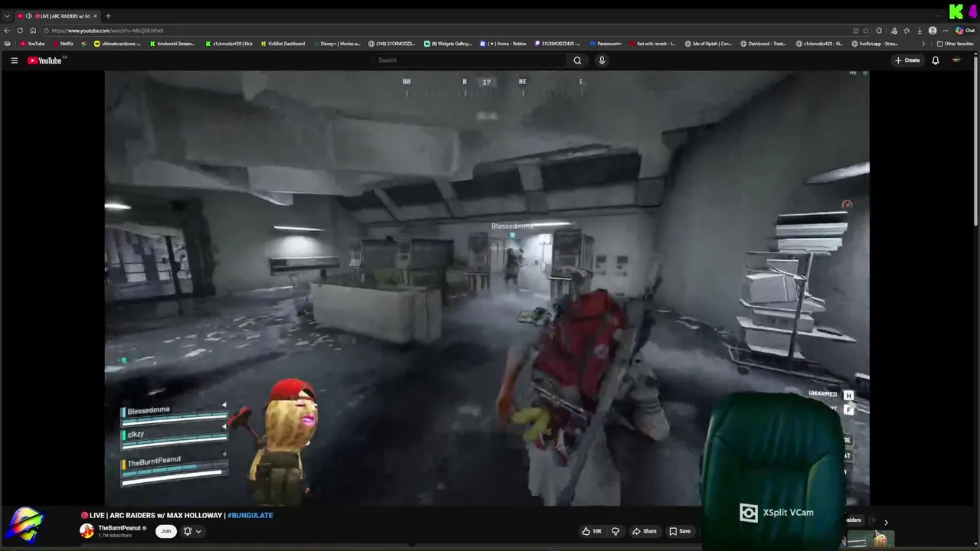Focus the YouTube search field

tap(470, 60)
